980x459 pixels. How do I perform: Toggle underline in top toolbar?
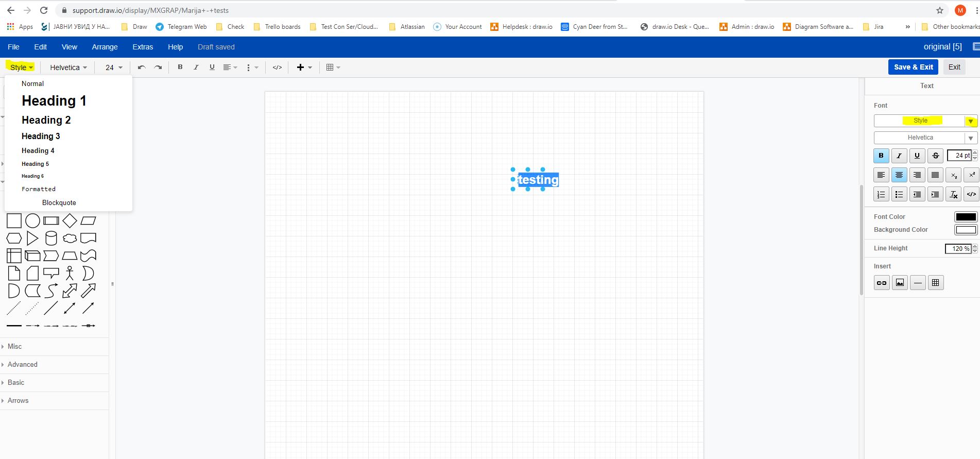tap(212, 67)
